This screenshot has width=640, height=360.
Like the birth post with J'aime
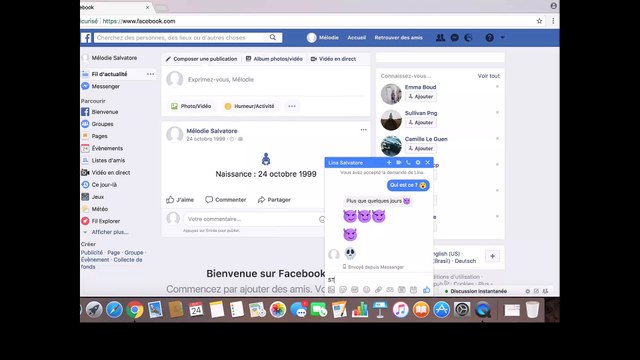[180, 200]
